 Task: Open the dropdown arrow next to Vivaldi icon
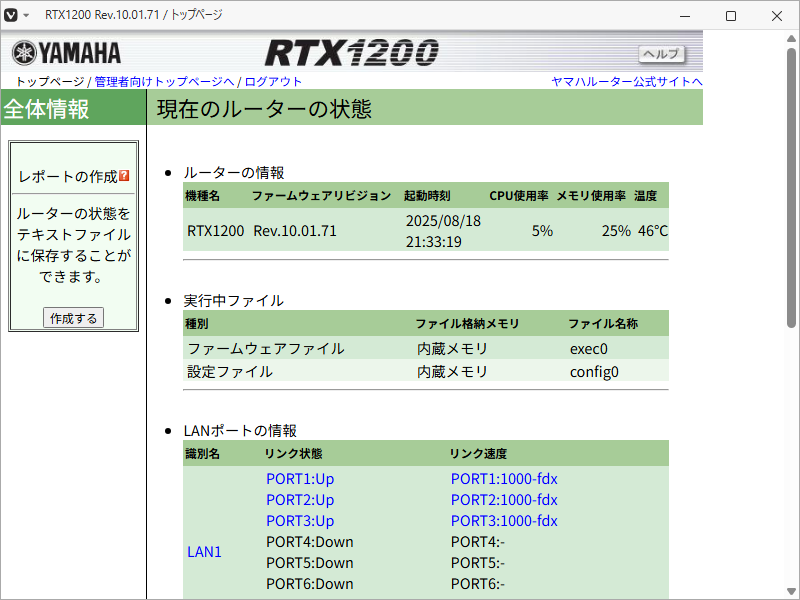pyautogui.click(x=26, y=16)
